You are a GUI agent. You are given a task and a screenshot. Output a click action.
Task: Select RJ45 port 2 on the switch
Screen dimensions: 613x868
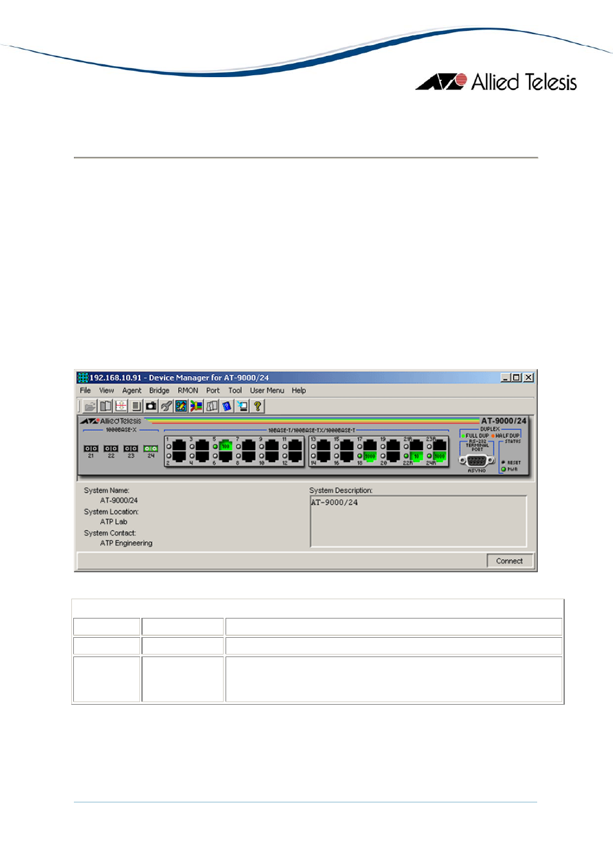pos(179,457)
